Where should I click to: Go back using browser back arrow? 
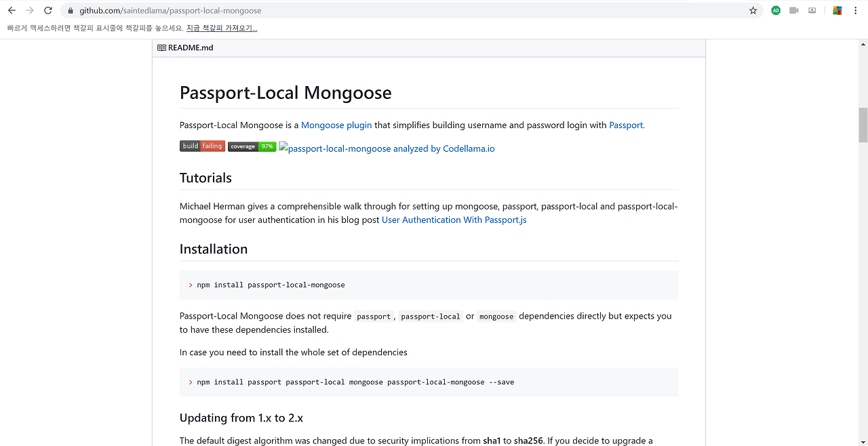tap(12, 10)
